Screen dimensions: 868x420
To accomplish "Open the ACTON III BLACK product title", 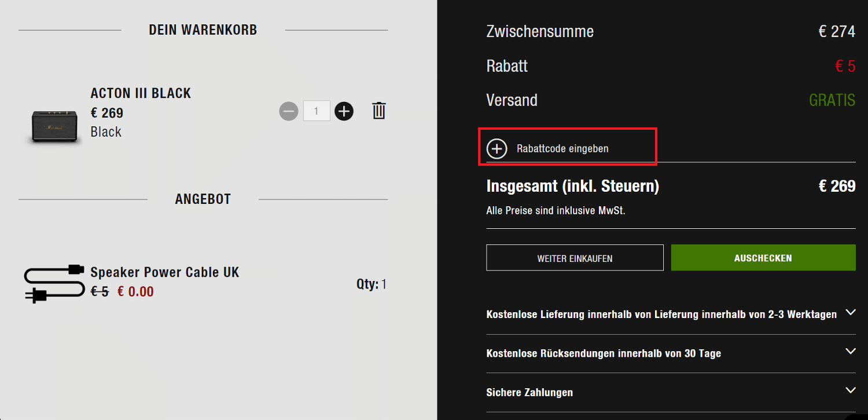I will [141, 93].
